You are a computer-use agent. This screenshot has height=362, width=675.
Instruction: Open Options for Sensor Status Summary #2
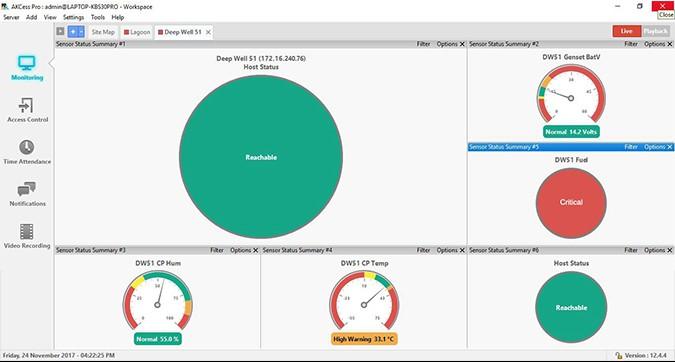[655, 44]
